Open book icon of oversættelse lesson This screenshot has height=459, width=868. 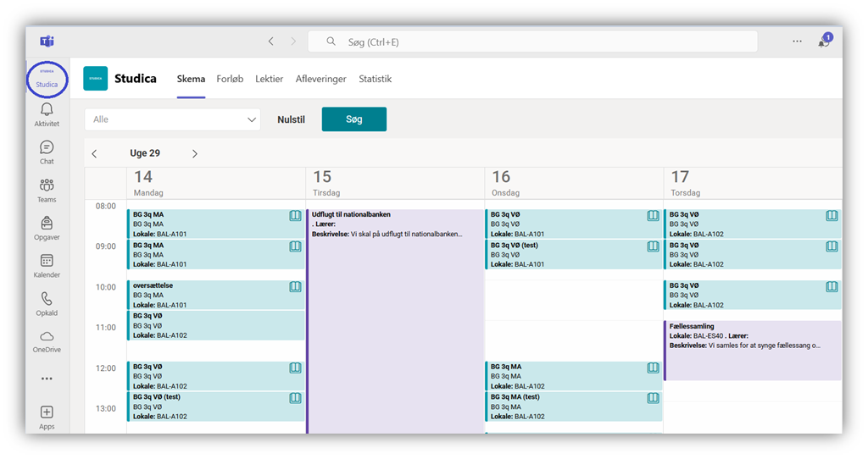[x=296, y=287]
